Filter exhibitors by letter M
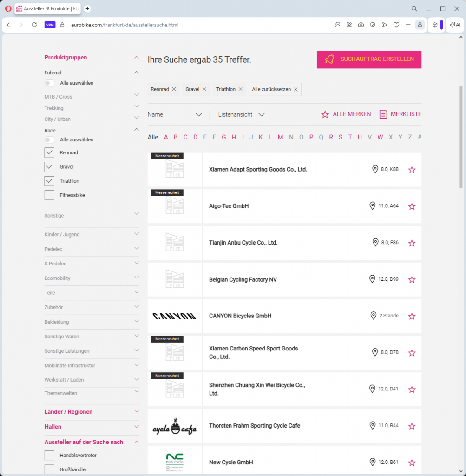The image size is (466, 476). pos(280,137)
